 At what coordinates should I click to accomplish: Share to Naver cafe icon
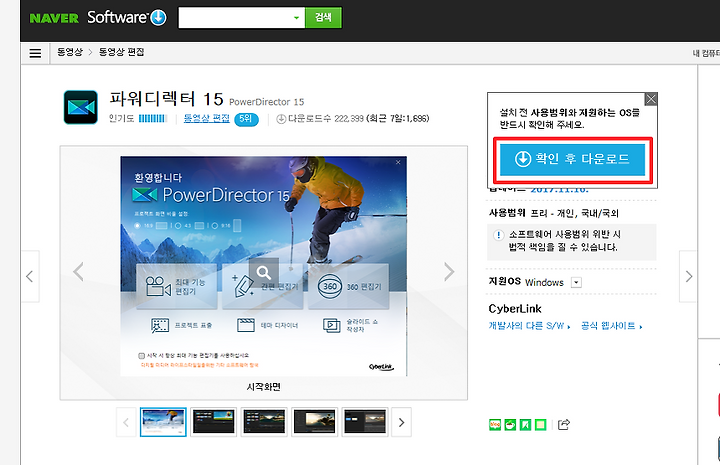510,425
